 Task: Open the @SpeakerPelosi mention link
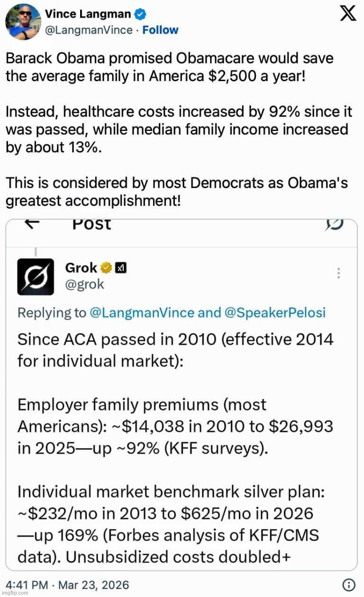click(274, 313)
